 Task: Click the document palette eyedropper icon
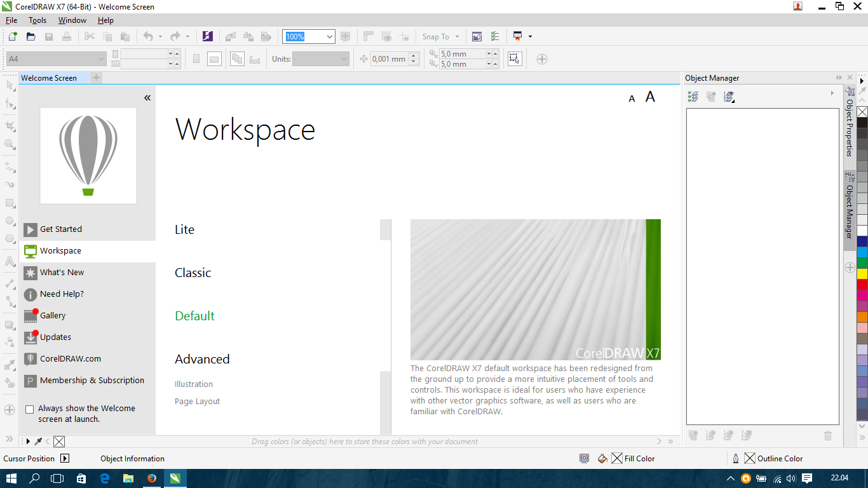pos(38,441)
